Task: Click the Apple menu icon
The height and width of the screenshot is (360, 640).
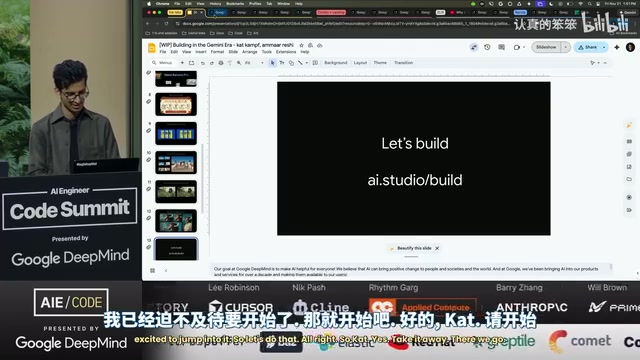Action: pos(149,4)
